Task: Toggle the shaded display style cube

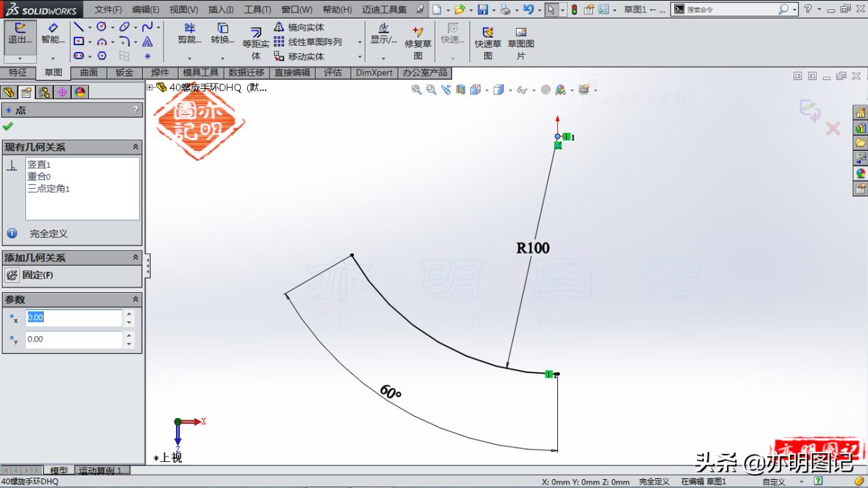Action: [x=498, y=90]
